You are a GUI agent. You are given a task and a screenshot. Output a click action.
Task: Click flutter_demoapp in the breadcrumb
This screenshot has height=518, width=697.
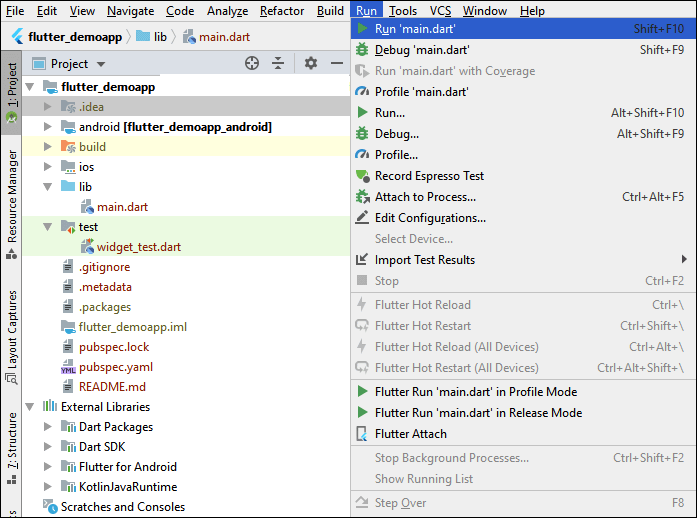pos(75,37)
